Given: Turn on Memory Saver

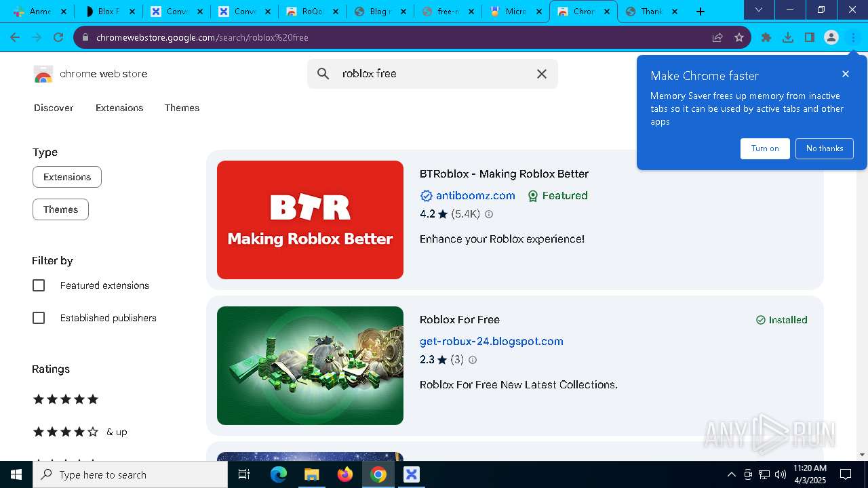Looking at the screenshot, I should click(765, 148).
